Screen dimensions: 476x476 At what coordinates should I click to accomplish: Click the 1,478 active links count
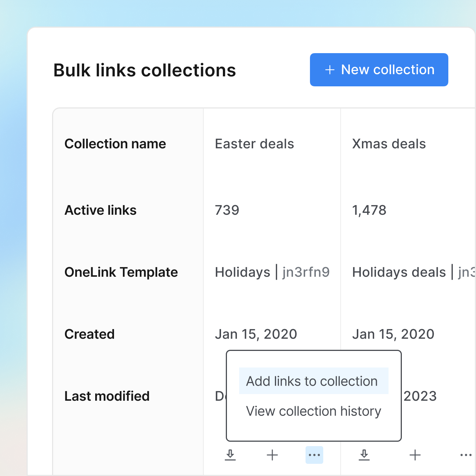[369, 210]
